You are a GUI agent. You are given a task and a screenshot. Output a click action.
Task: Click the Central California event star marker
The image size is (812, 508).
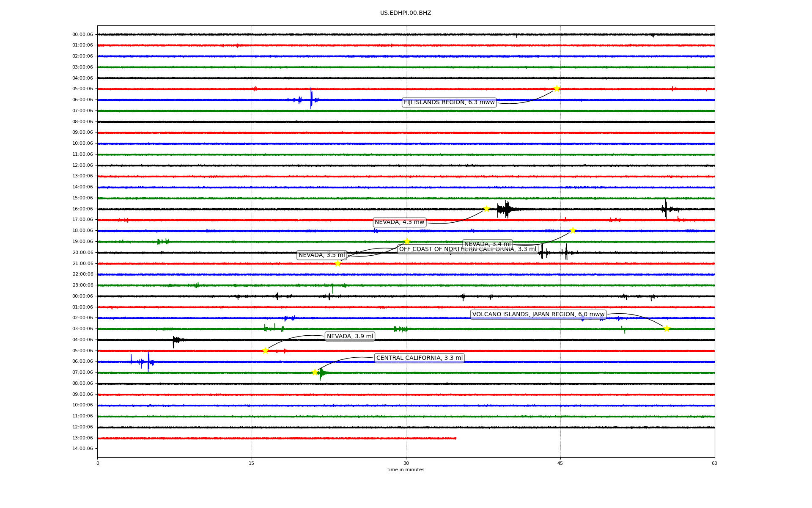pyautogui.click(x=315, y=372)
